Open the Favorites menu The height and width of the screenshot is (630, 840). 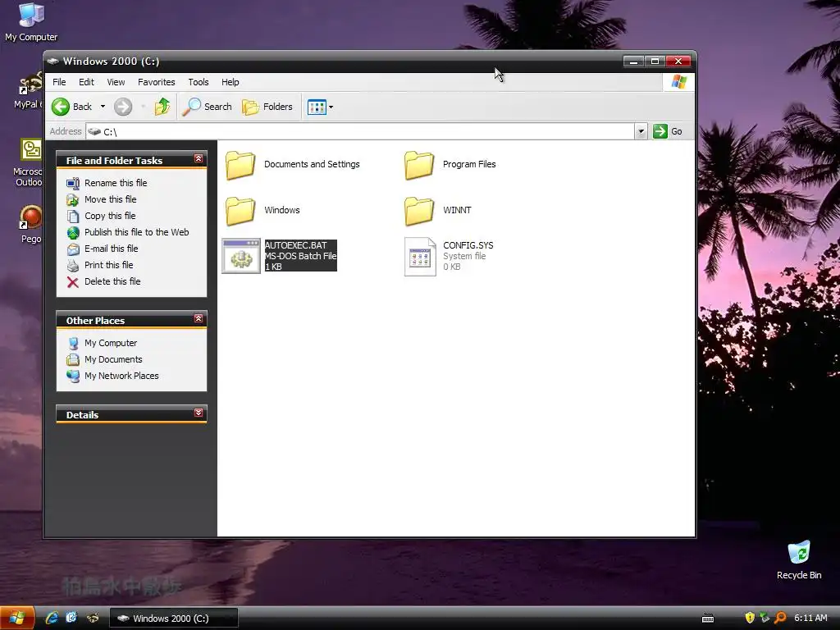157,82
